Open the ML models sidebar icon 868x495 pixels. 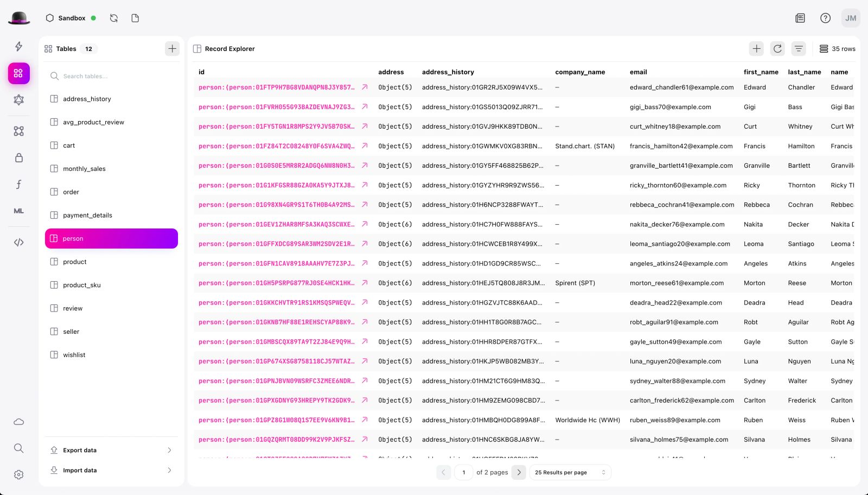tap(18, 211)
